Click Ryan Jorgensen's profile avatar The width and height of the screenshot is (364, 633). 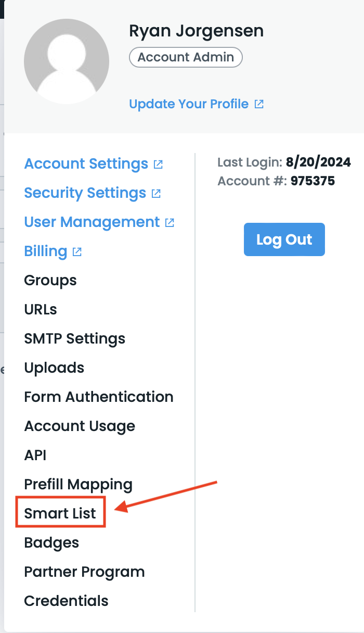click(66, 61)
